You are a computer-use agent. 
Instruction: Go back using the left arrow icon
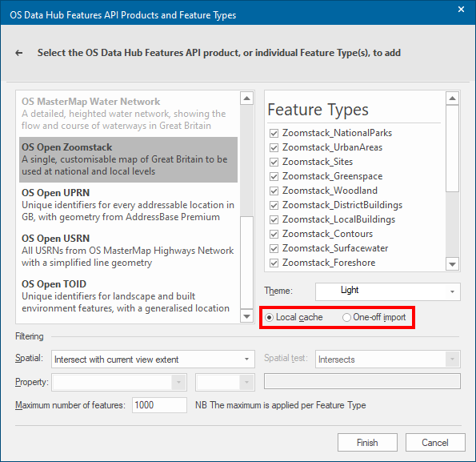click(x=19, y=53)
